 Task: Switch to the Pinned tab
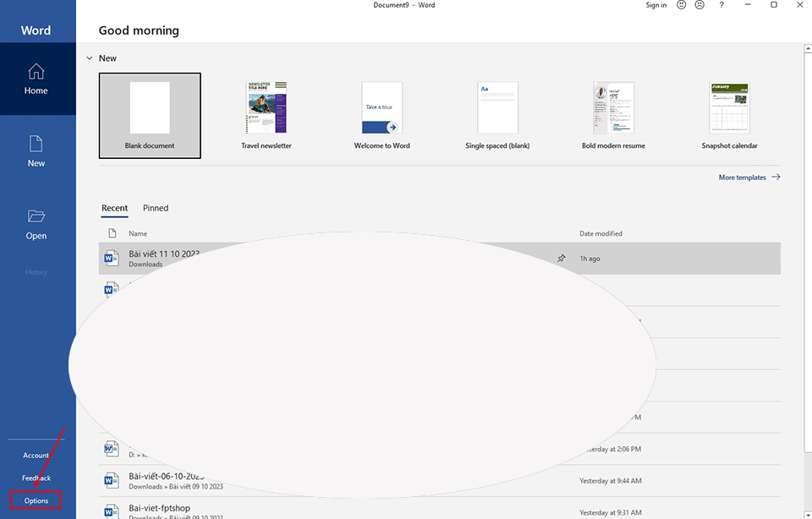pyautogui.click(x=156, y=208)
